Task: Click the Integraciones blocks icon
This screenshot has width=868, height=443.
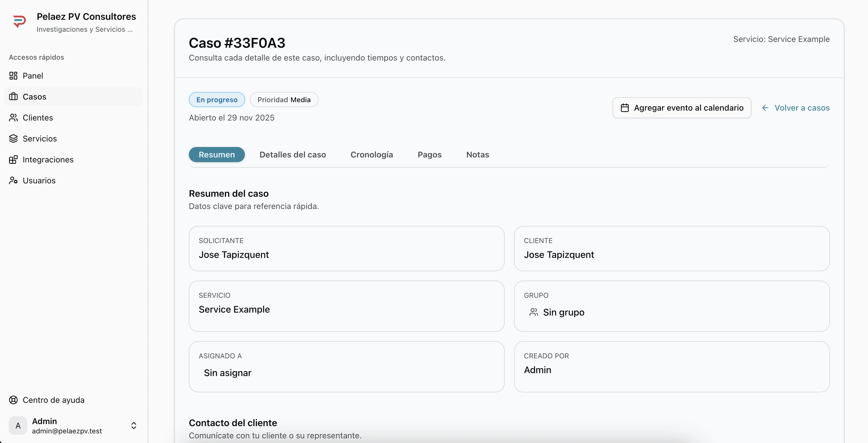Action: point(13,160)
